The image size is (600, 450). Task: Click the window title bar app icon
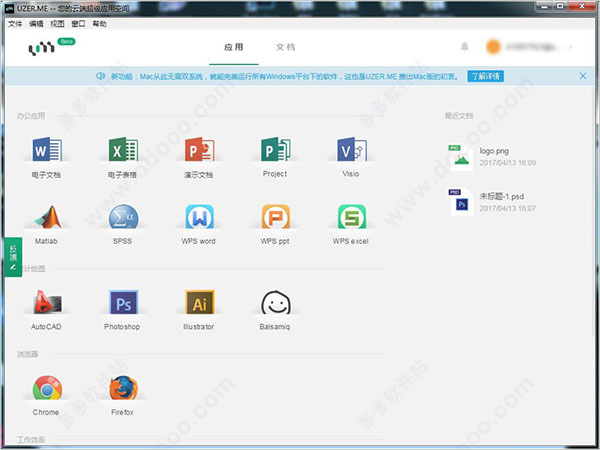[x=9, y=8]
